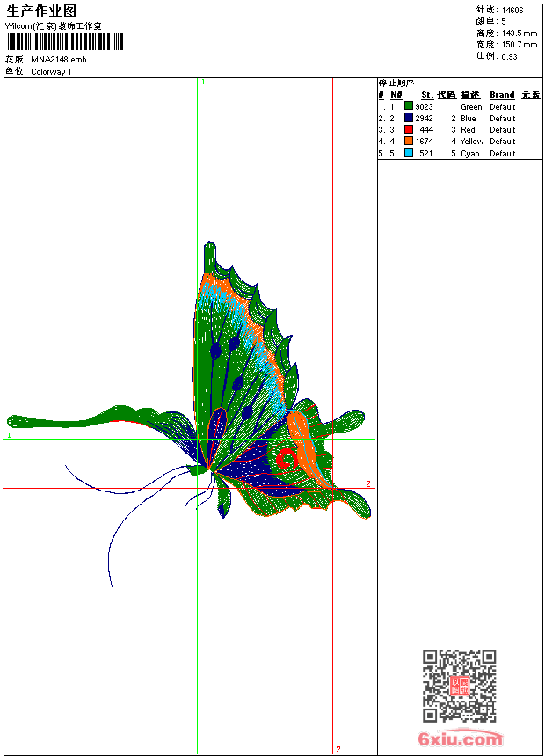Click the cyan thread color swatch
545x756 pixels.
pos(409,153)
